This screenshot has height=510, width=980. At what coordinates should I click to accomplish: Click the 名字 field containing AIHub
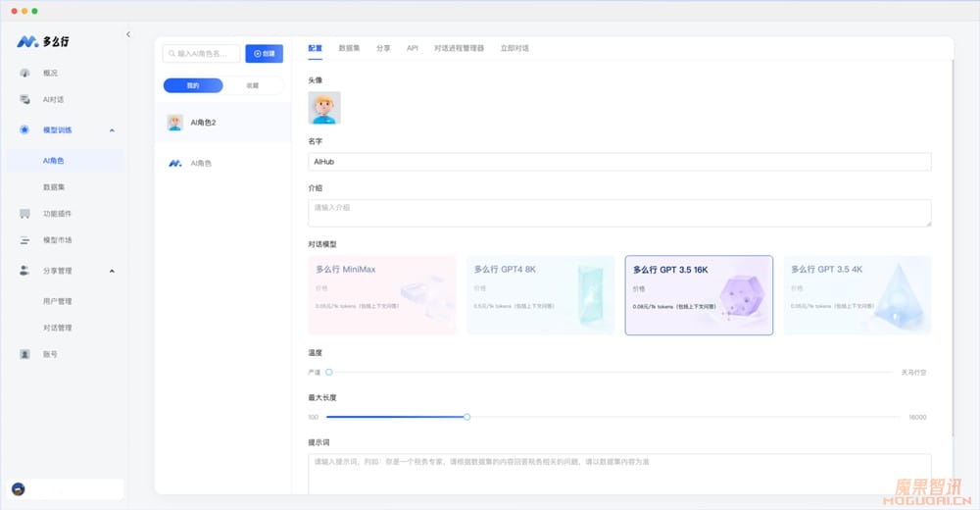pos(619,162)
